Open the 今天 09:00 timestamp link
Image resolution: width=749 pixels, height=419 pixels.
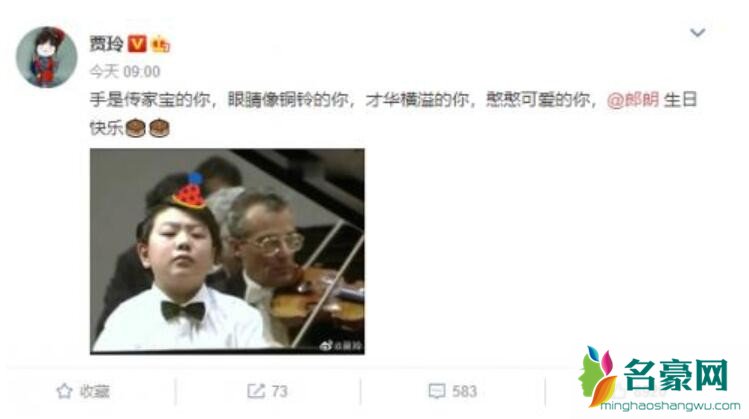(x=125, y=72)
